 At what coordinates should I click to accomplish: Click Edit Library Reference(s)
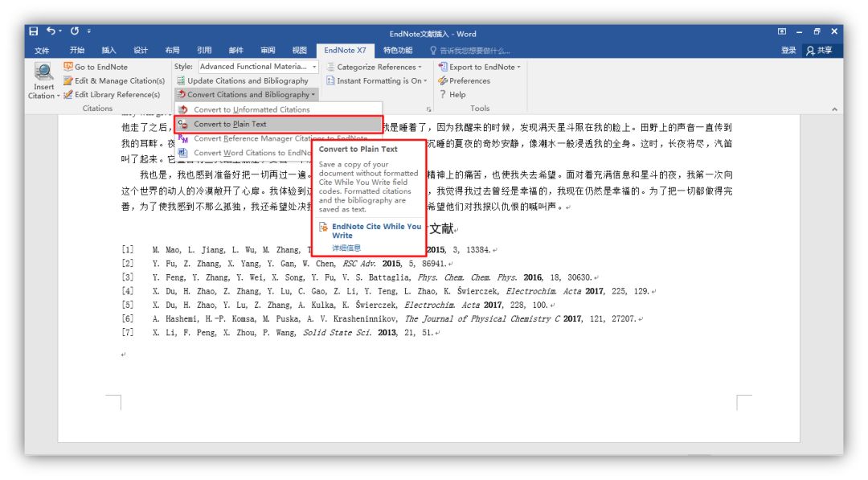tap(117, 94)
